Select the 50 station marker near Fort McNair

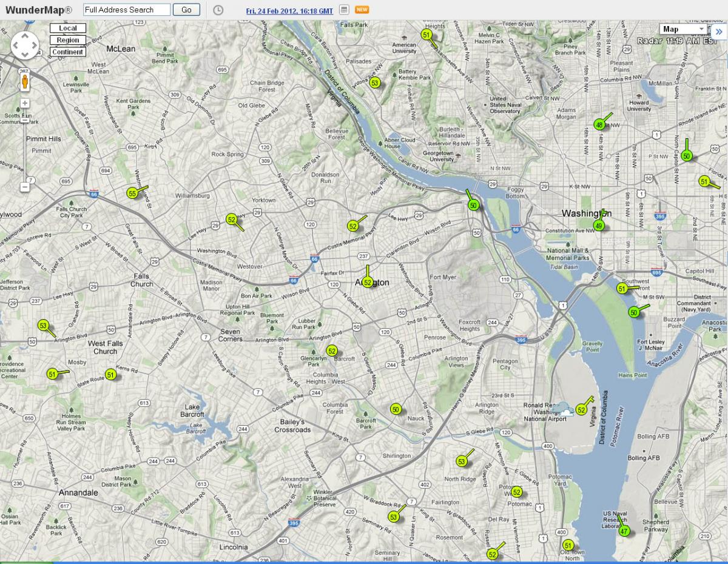click(x=633, y=312)
